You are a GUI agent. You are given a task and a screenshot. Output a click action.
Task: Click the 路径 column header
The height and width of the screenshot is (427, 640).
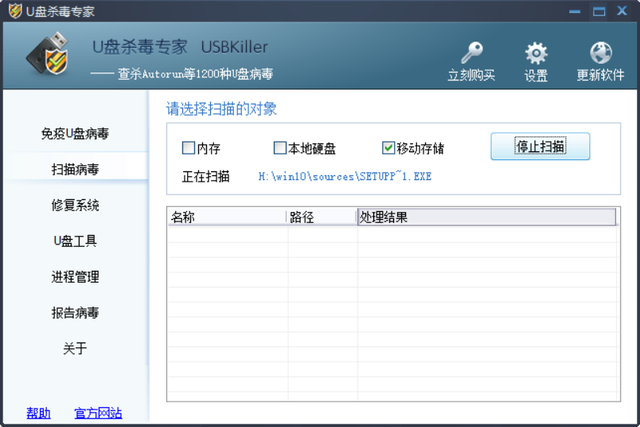(322, 217)
